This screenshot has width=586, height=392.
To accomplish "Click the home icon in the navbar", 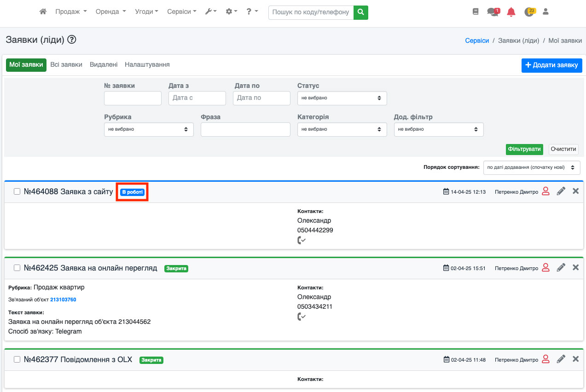I will pyautogui.click(x=43, y=12).
